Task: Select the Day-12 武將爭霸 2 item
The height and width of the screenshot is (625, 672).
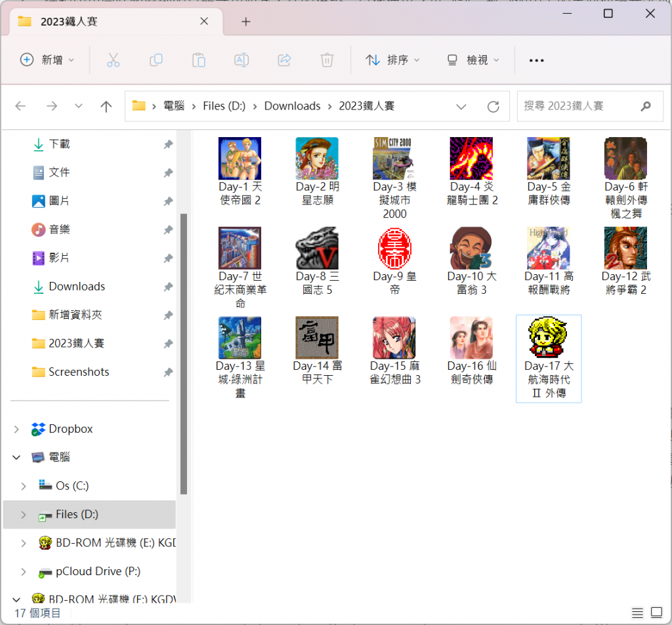Action: click(x=625, y=261)
